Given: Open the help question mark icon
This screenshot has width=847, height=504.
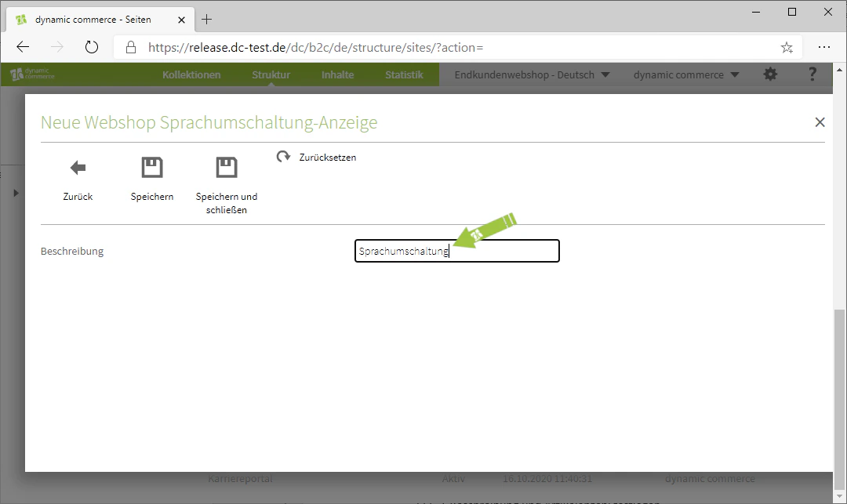Looking at the screenshot, I should pyautogui.click(x=812, y=74).
